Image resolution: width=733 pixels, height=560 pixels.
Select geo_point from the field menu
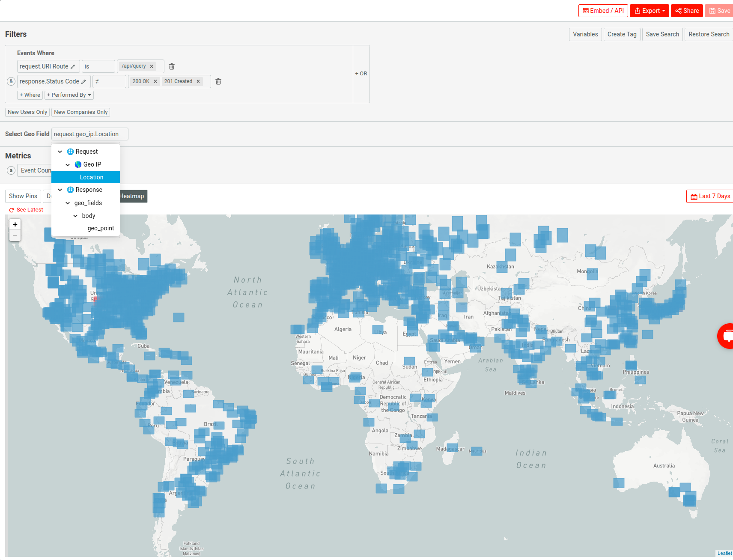(x=101, y=228)
